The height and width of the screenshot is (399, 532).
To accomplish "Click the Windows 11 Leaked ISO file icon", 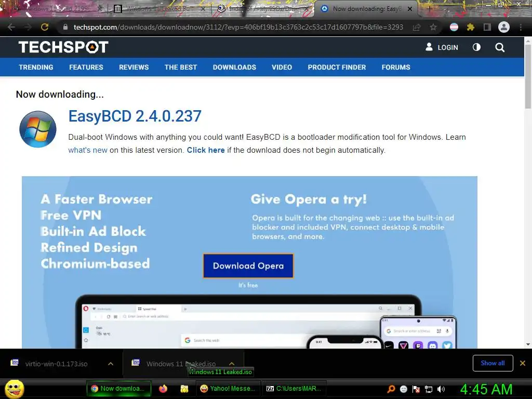I will tap(136, 363).
